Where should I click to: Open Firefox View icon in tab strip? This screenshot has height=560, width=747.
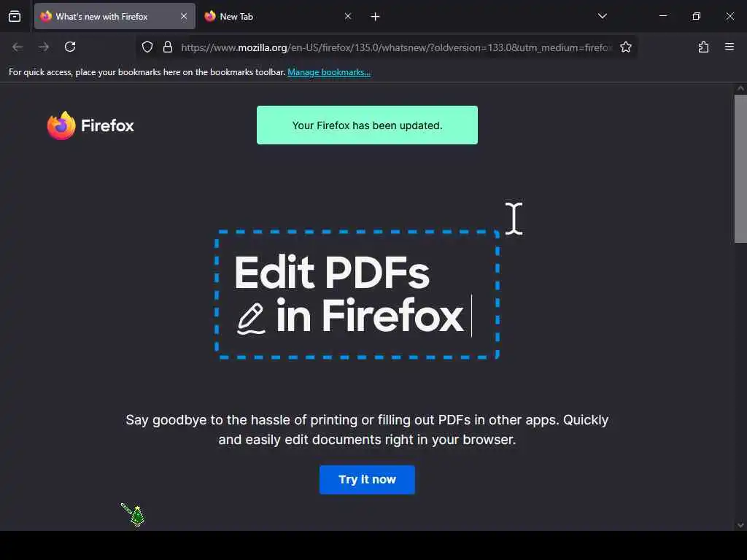coord(15,17)
